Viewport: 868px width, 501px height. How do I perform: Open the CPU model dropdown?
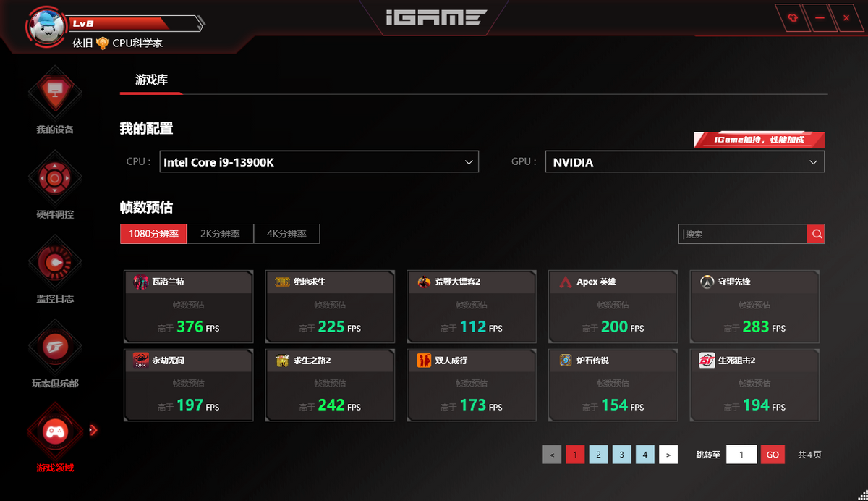319,161
